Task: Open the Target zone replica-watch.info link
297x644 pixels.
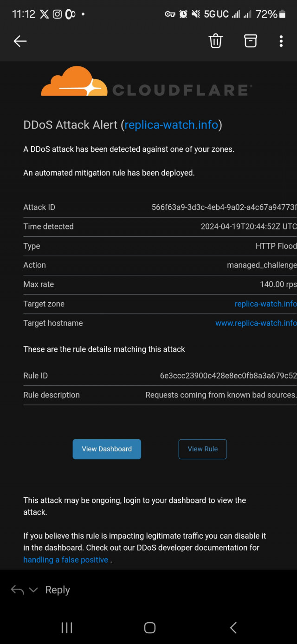Action: click(265, 304)
